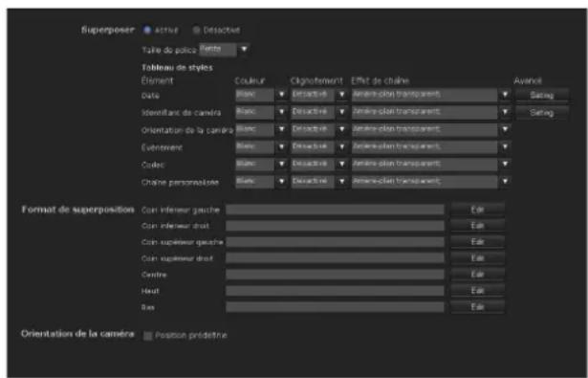Open Clignotement dropdown for Codec row

[319, 164]
